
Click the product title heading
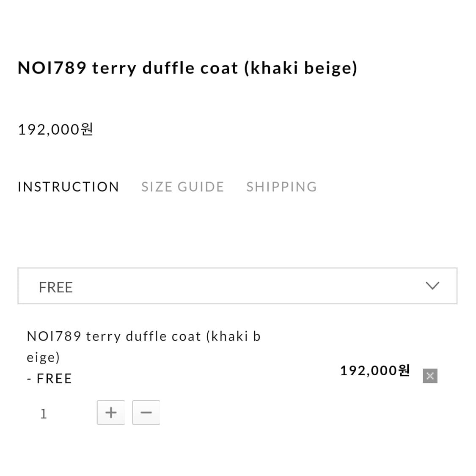(x=187, y=68)
